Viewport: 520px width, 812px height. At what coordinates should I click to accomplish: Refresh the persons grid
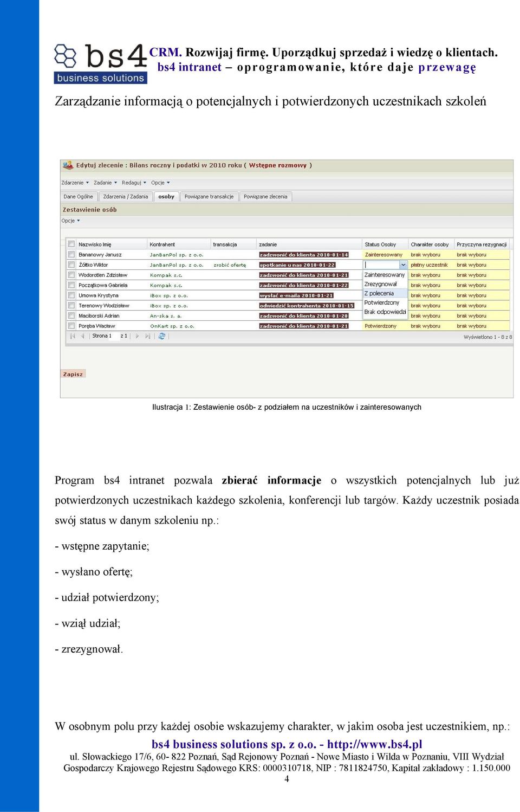point(161,336)
